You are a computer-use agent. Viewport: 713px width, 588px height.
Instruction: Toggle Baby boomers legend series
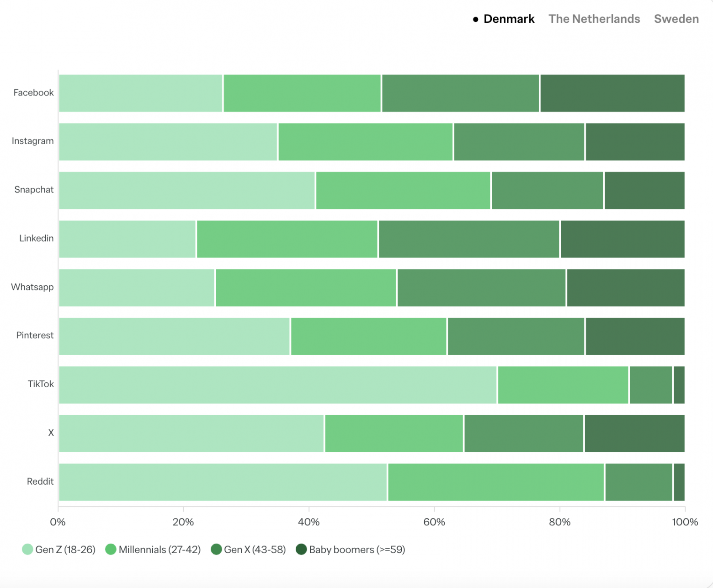(357, 549)
